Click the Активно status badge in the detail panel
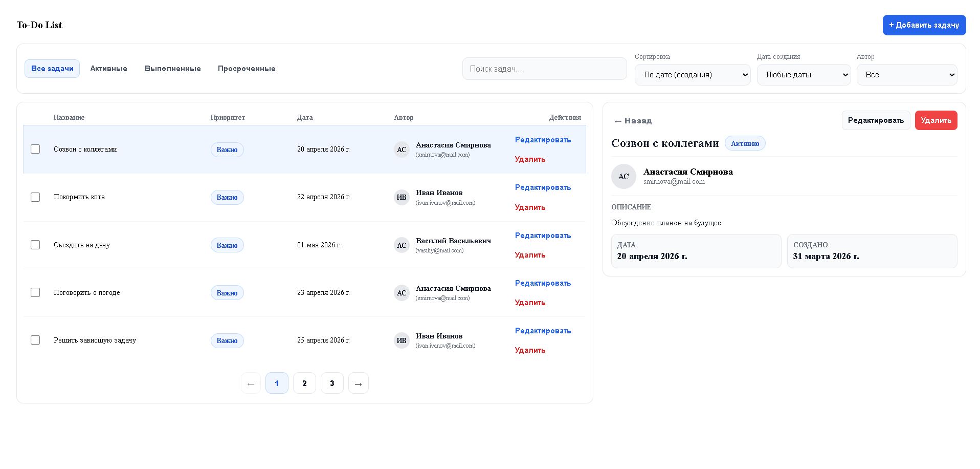 745,143
